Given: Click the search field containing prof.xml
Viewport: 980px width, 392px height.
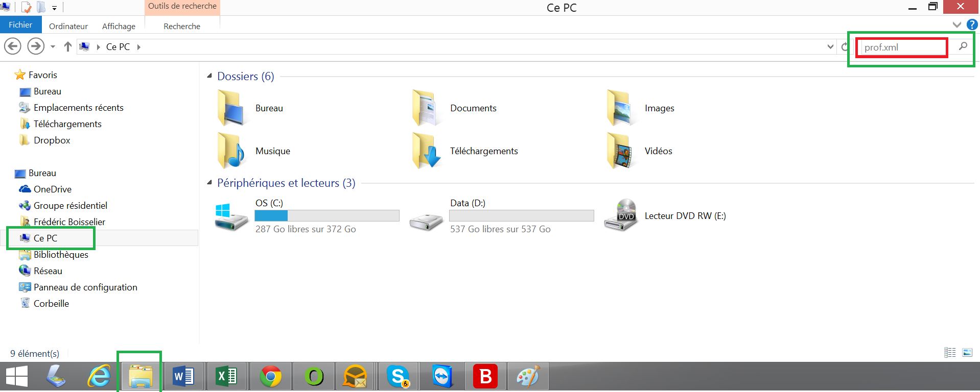Looking at the screenshot, I should [x=902, y=47].
